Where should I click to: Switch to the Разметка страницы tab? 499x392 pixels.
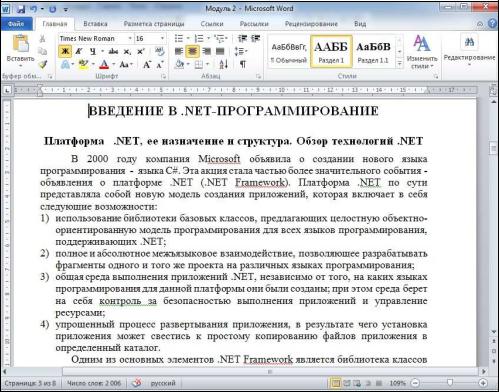tap(154, 24)
